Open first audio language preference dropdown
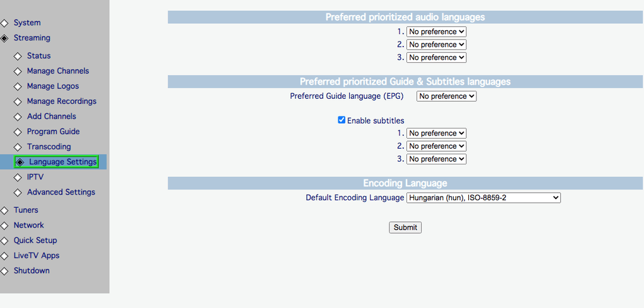This screenshot has height=308, width=644. point(436,31)
